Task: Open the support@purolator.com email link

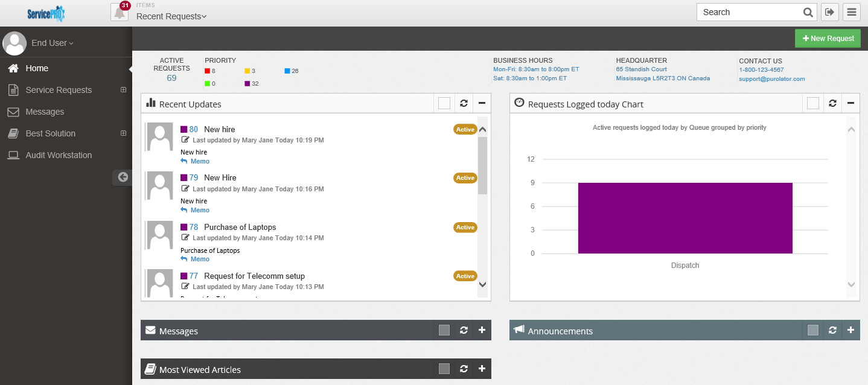Action: click(x=771, y=78)
